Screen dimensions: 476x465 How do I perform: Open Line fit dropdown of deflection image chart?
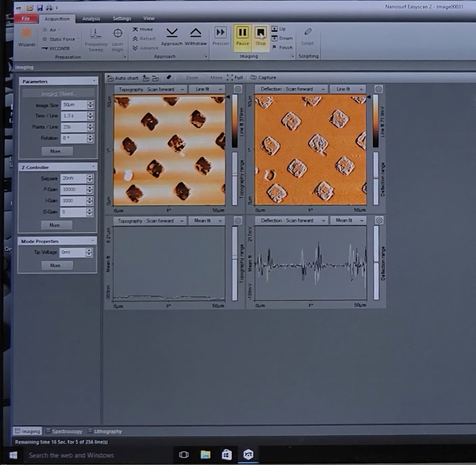pyautogui.click(x=348, y=89)
